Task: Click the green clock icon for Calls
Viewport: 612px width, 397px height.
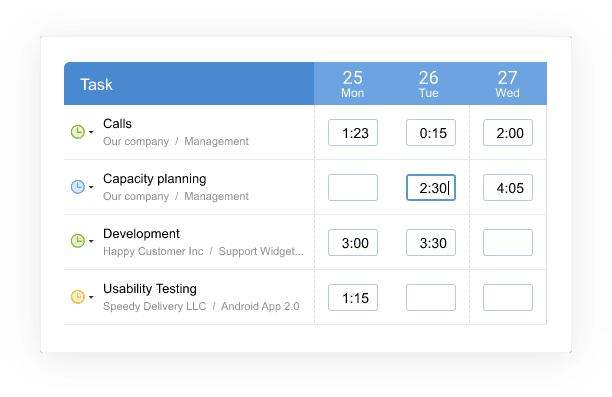Action: [78, 132]
